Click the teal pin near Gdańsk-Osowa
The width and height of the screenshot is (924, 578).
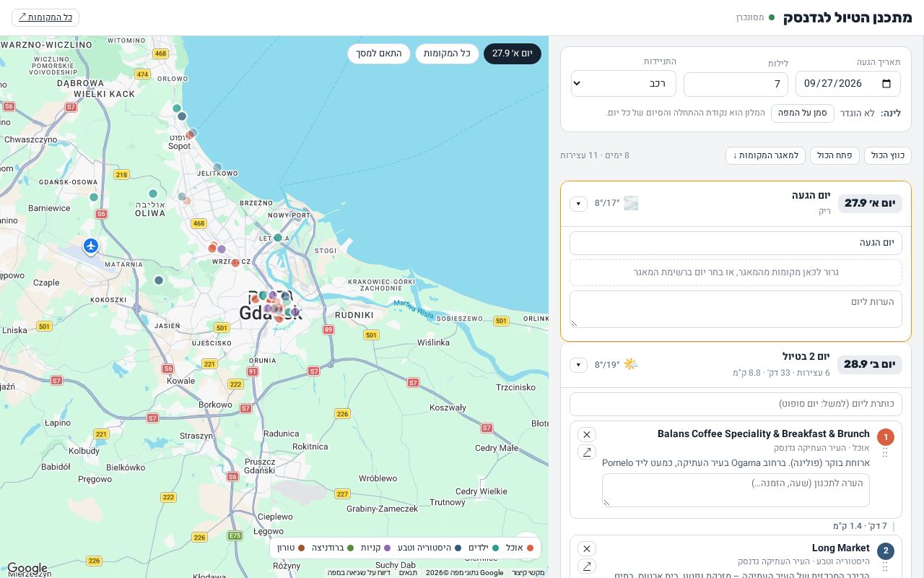94,197
